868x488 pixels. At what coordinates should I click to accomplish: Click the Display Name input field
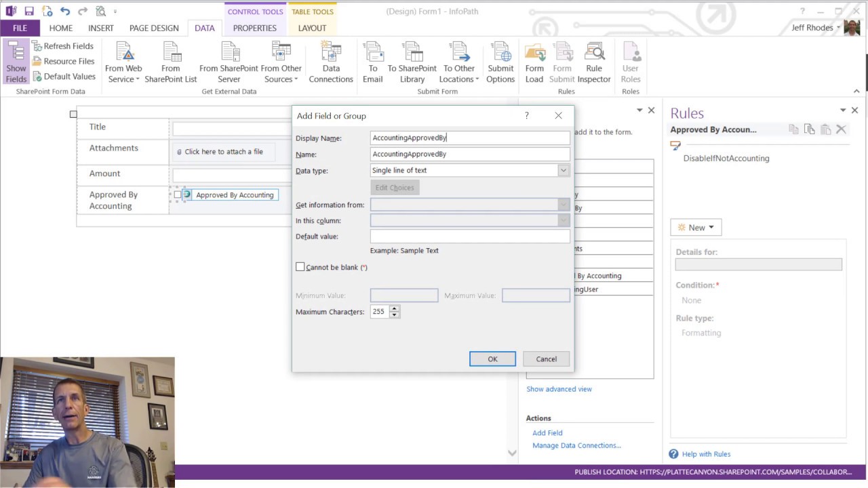(x=470, y=138)
